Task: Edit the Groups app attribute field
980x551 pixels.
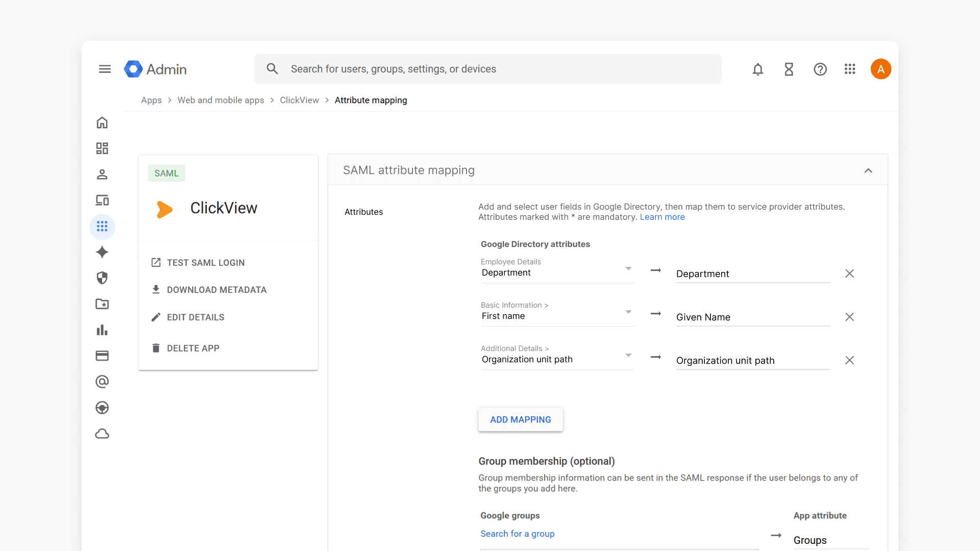Action: 831,540
